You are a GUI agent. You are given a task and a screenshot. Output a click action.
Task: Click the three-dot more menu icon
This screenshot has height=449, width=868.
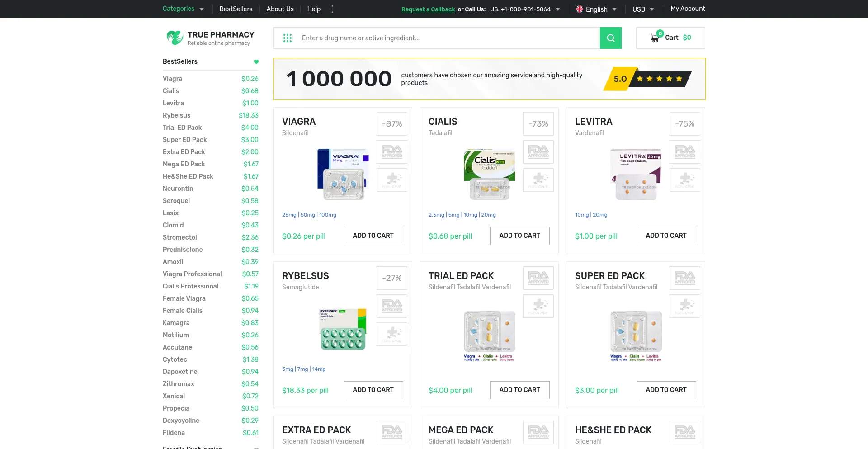(332, 9)
